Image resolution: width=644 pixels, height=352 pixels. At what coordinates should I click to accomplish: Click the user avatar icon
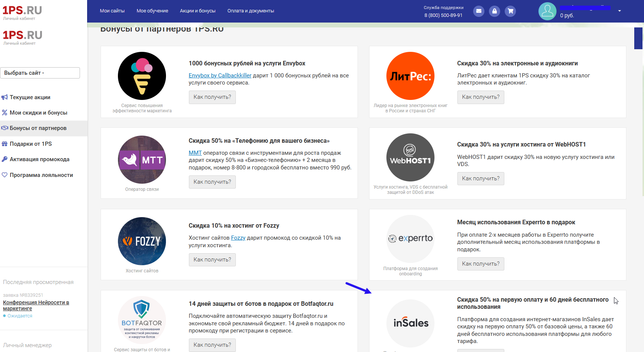click(547, 11)
